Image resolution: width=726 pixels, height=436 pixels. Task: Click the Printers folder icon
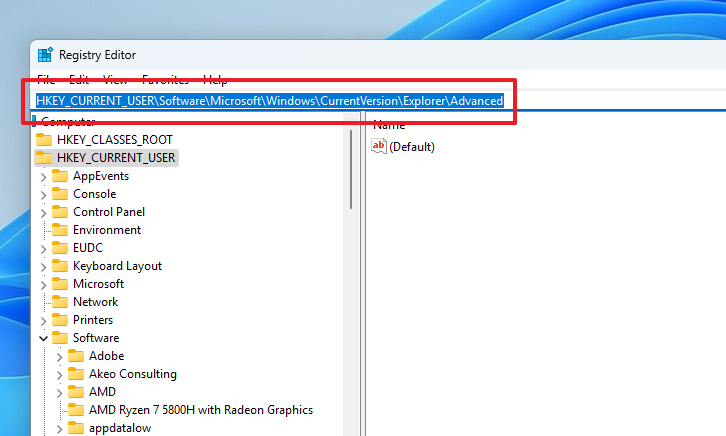point(60,320)
